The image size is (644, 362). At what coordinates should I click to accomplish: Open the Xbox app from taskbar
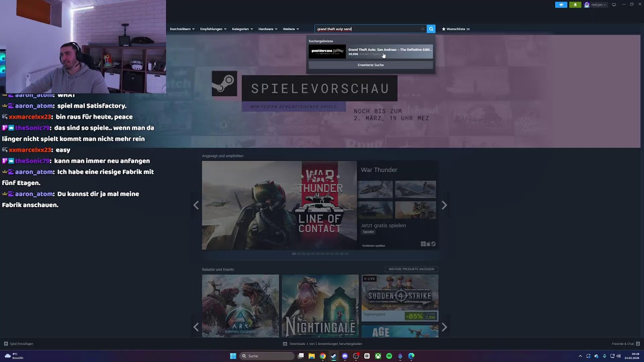click(x=378, y=356)
